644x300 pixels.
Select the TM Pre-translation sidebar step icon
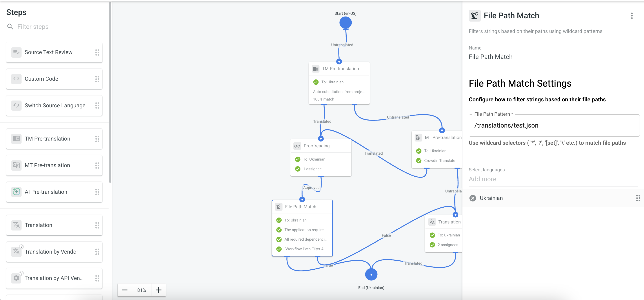pos(16,139)
